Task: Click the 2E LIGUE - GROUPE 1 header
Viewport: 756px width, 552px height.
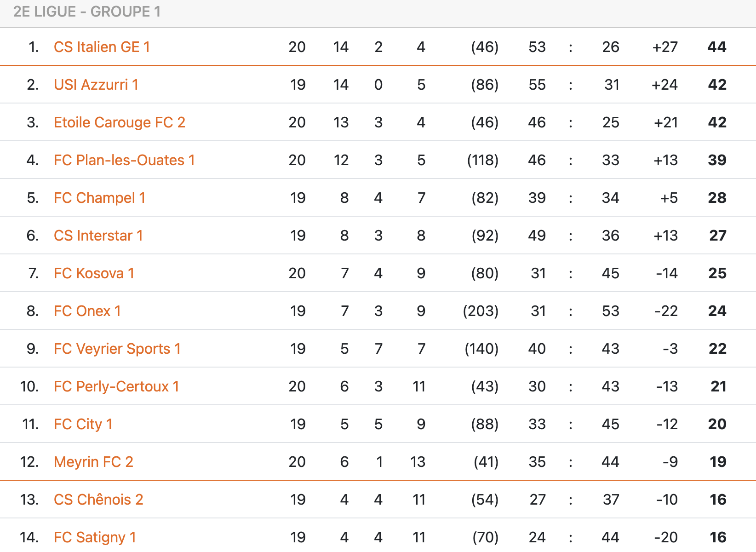Action: coord(87,11)
